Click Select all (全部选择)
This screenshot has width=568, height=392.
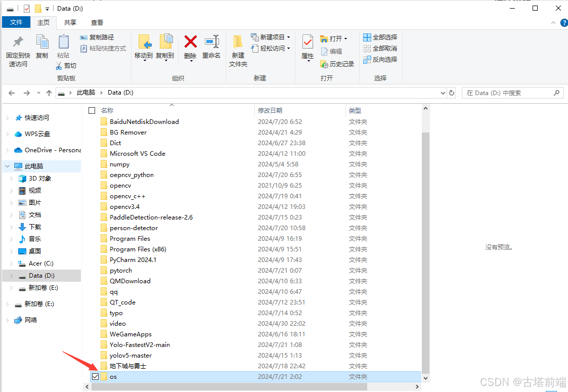click(380, 37)
